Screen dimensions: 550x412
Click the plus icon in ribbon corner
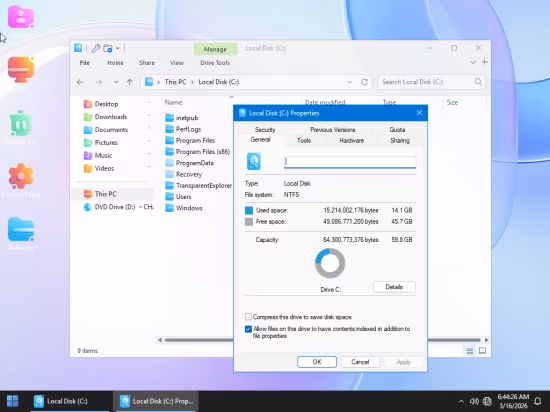[x=485, y=62]
